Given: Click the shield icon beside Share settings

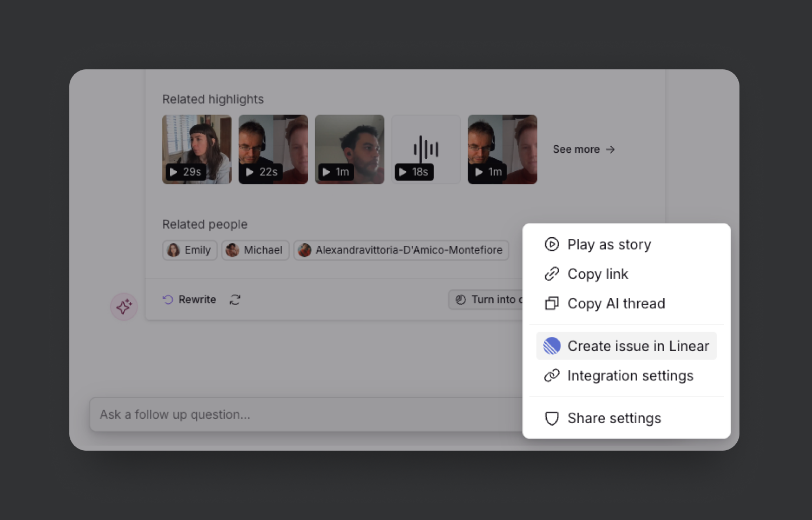Looking at the screenshot, I should coord(552,418).
